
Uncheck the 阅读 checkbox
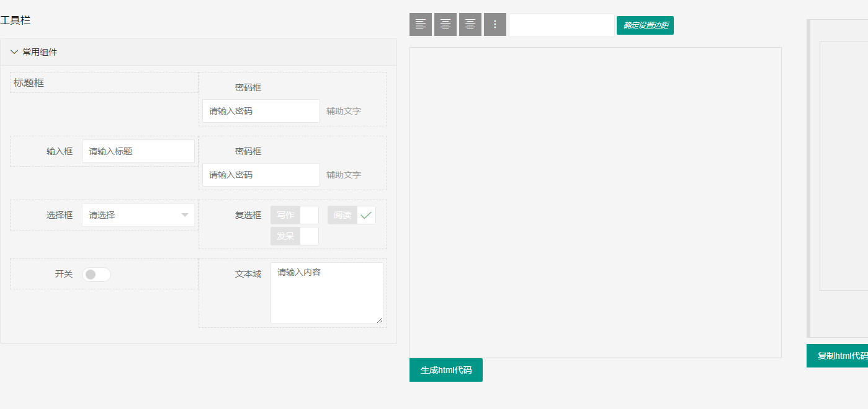pos(352,215)
